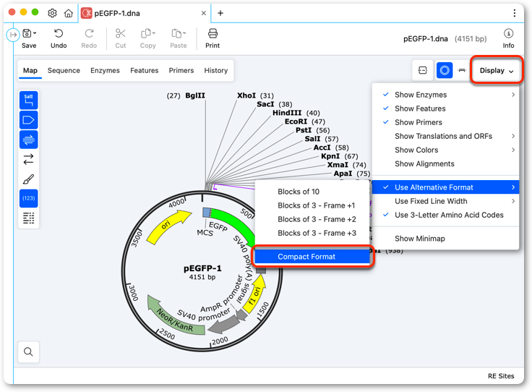Select the yellow ori feature arrow
Screen dimensions: 532x392
168,226
